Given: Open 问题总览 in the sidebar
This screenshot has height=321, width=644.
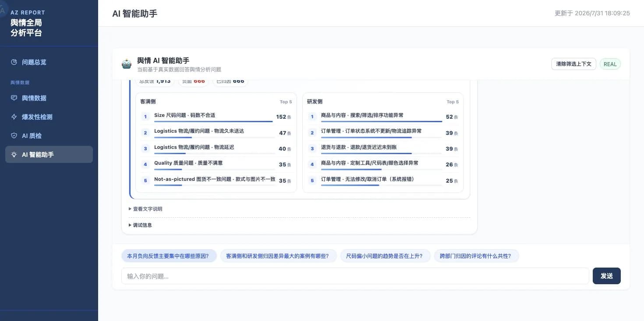Looking at the screenshot, I should pos(49,62).
